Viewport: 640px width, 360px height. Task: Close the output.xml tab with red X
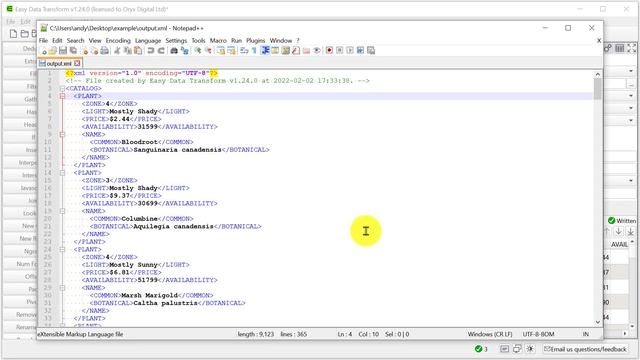pos(77,64)
